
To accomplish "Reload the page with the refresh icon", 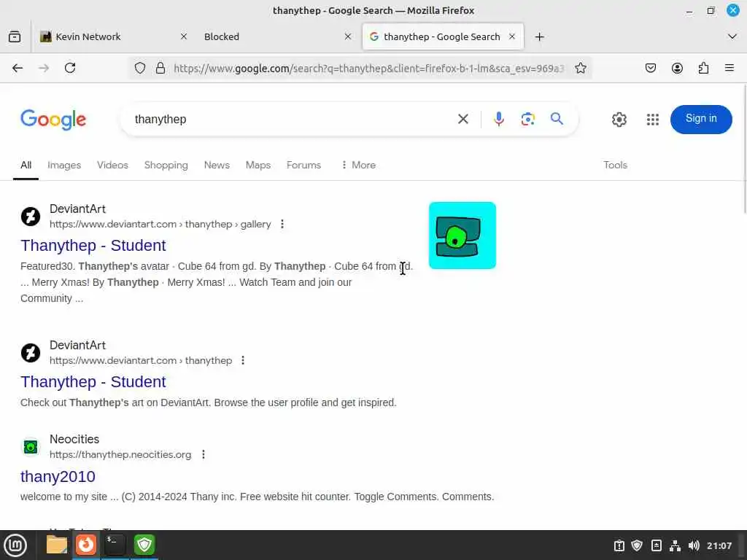I will [x=70, y=68].
